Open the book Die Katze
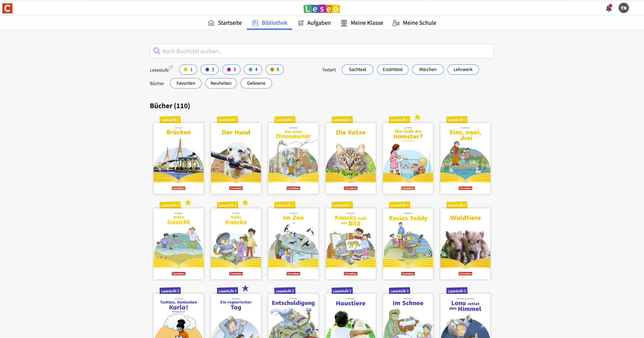The height and width of the screenshot is (338, 644). (x=351, y=158)
